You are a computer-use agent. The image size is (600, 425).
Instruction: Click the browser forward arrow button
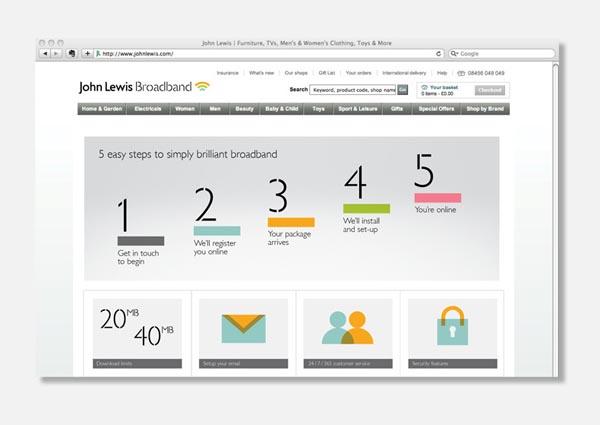56,54
